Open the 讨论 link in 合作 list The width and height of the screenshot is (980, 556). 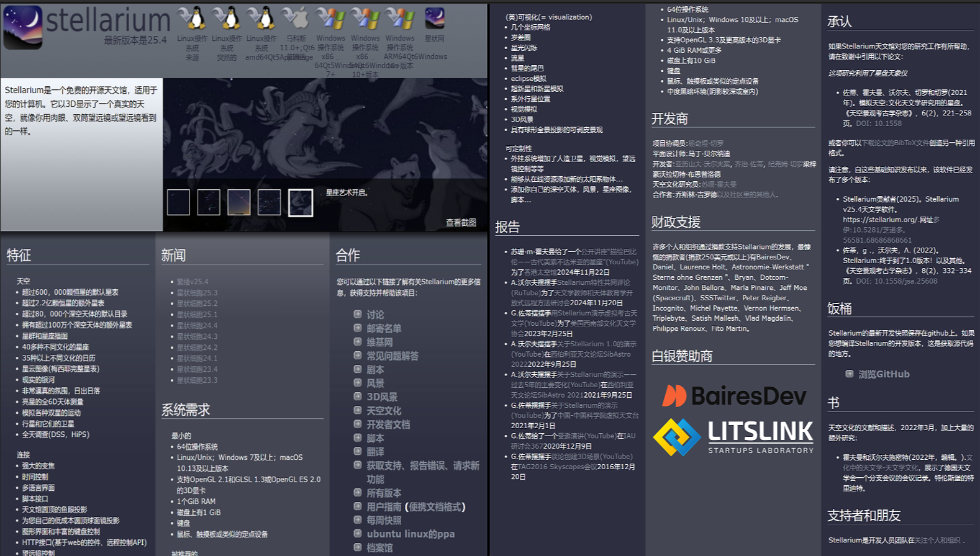(x=375, y=315)
